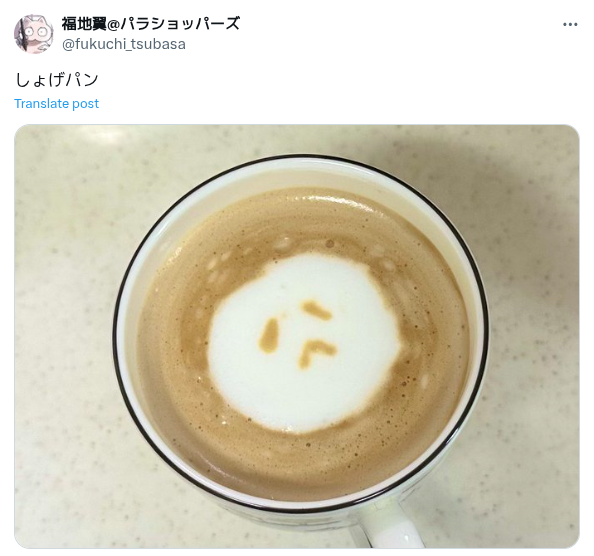Open the cat avatar profile picture

34,34
